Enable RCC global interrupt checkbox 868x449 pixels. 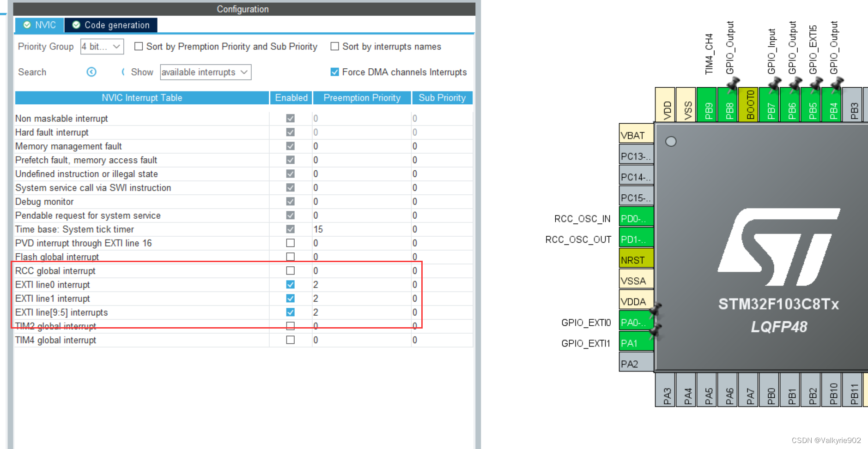290,270
